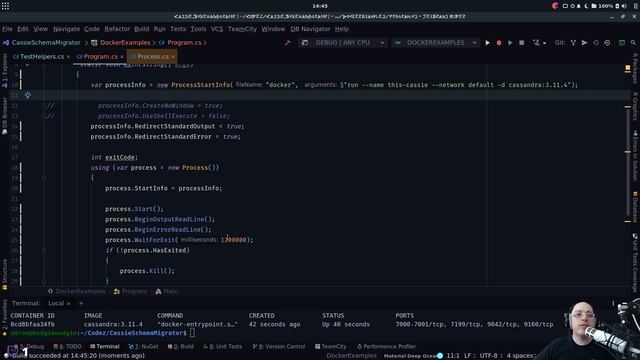640x360 pixels.
Task: Click the 1200000 milliseconds value in WaitForExit
Action: coord(233,240)
